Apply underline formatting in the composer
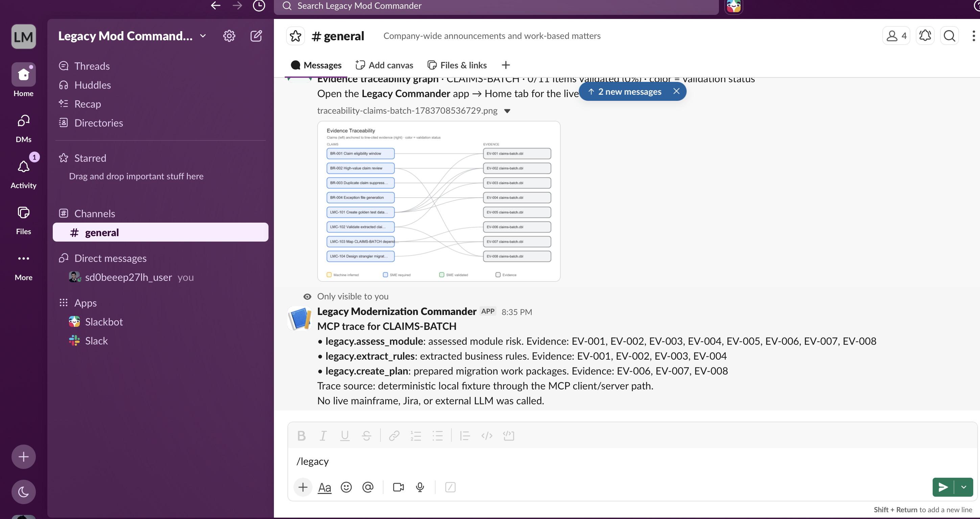Viewport: 980px width, 519px height. coord(345,436)
